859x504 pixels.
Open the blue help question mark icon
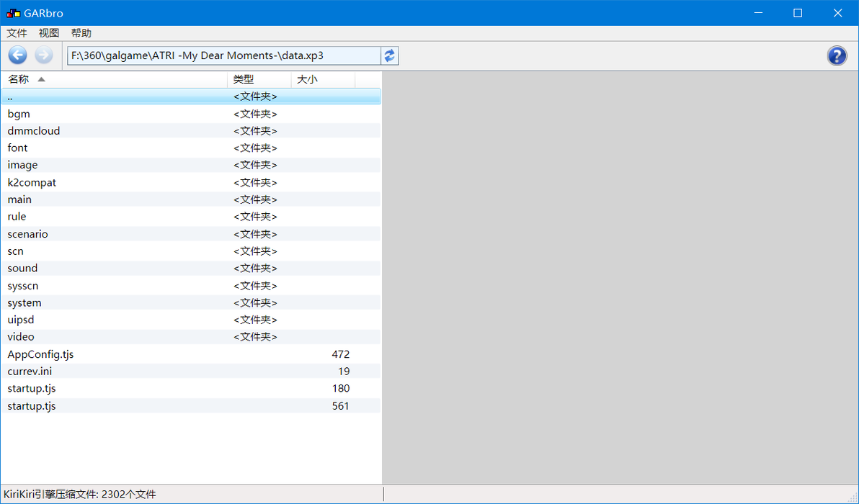tap(837, 56)
